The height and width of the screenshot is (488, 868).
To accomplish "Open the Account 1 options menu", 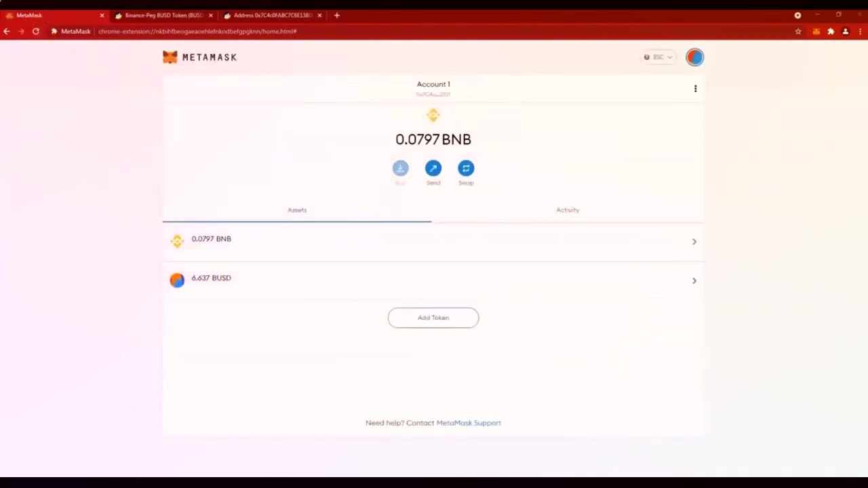I will point(695,89).
